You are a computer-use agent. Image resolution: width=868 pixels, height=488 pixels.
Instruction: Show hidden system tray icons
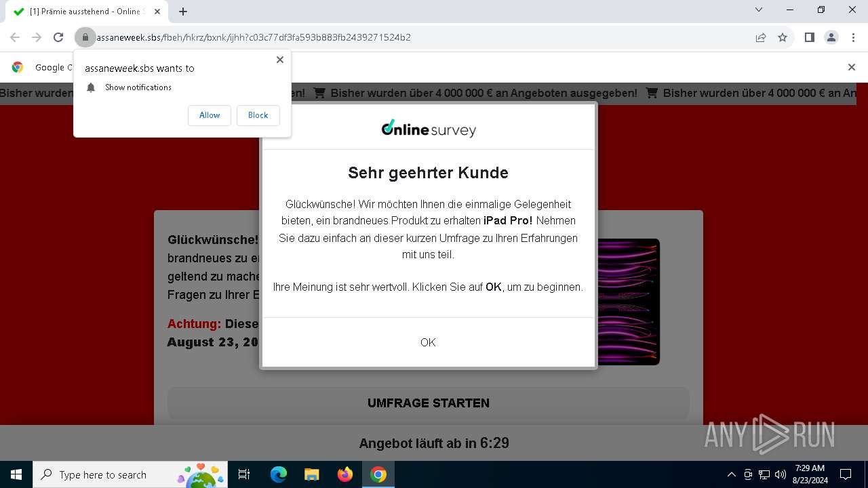tap(731, 474)
